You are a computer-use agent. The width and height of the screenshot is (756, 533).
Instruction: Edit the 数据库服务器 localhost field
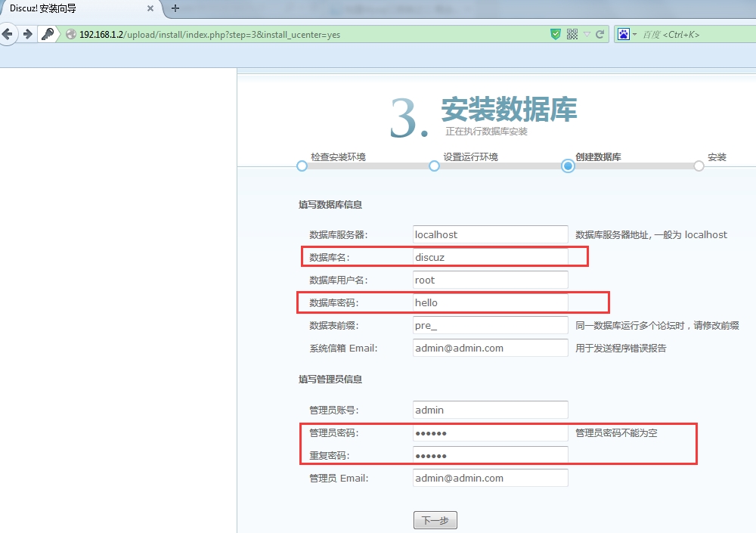pyautogui.click(x=491, y=234)
